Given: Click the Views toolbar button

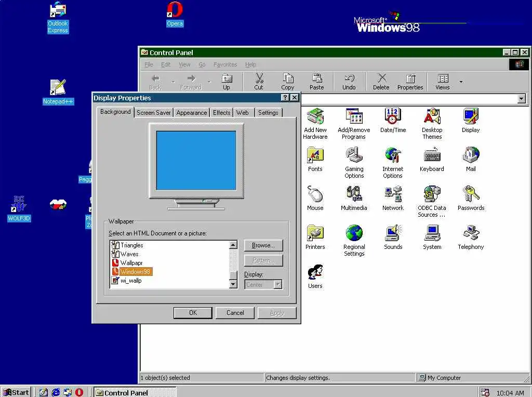Looking at the screenshot, I should [x=443, y=82].
